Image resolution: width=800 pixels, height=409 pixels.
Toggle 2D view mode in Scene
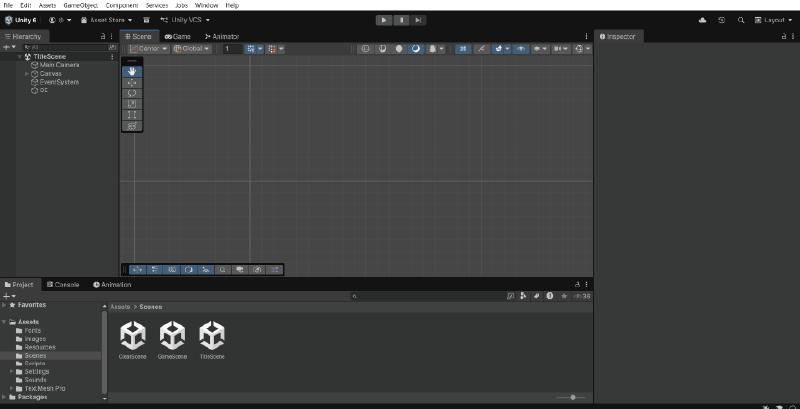(463, 48)
